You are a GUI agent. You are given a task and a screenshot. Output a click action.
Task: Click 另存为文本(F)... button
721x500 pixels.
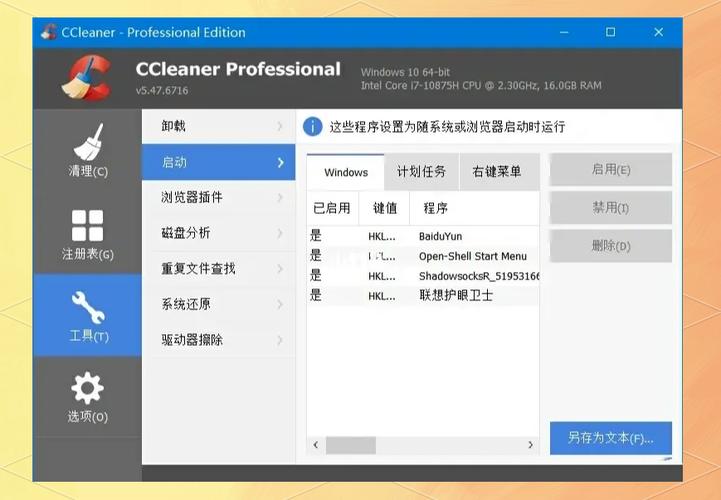pos(611,438)
